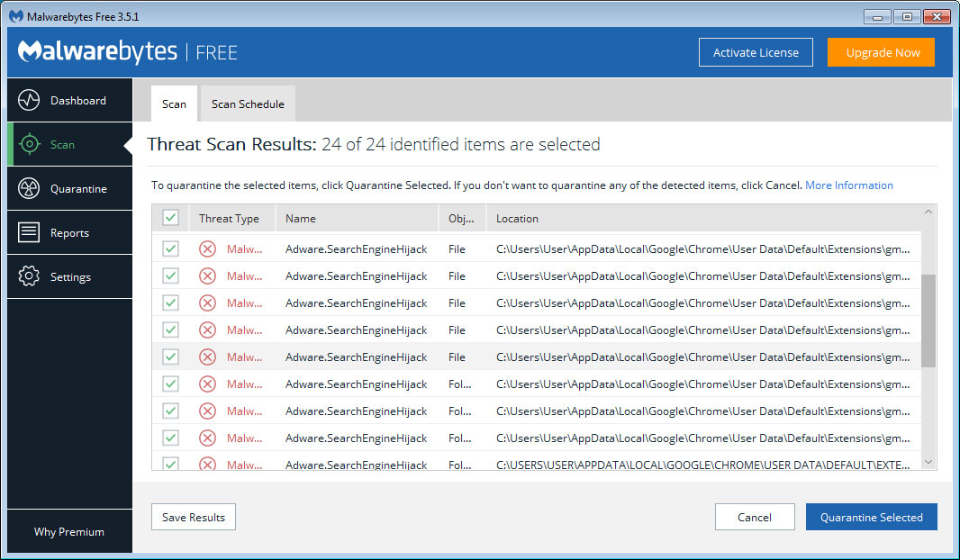Open the More Information link
Viewport: 960px width, 560px height.
[x=848, y=185]
